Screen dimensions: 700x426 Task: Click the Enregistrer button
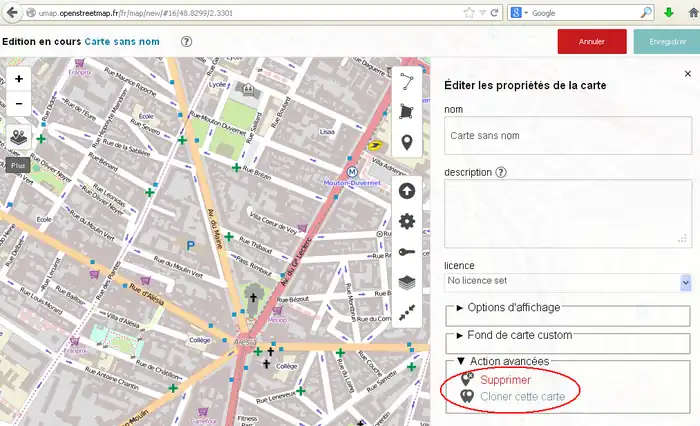(x=666, y=42)
